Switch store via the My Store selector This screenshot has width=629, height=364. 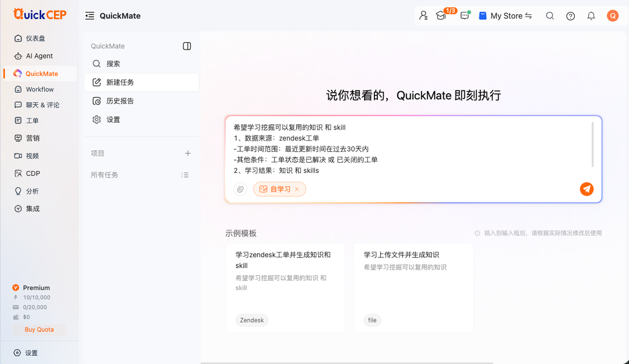(505, 16)
